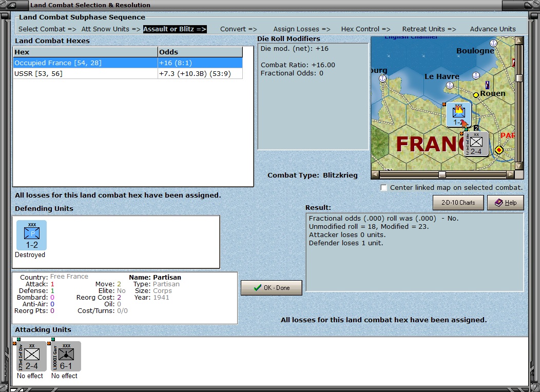The image size is (540, 392).
Task: Click the Odds column header
Action: pyautogui.click(x=200, y=52)
